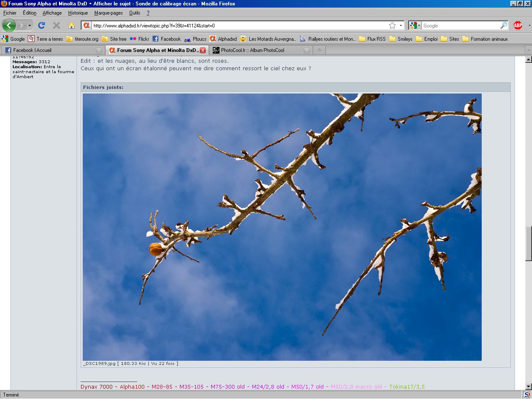This screenshot has height=399, width=532.
Task: Select the Forum Sony Alpha et Minolta DxD tab
Action: (157, 50)
